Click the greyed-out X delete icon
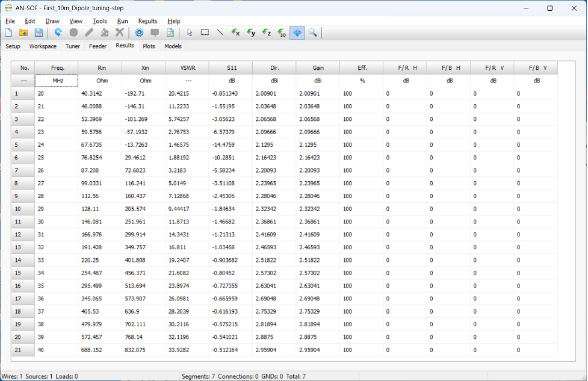The image size is (588, 381). 120,33
